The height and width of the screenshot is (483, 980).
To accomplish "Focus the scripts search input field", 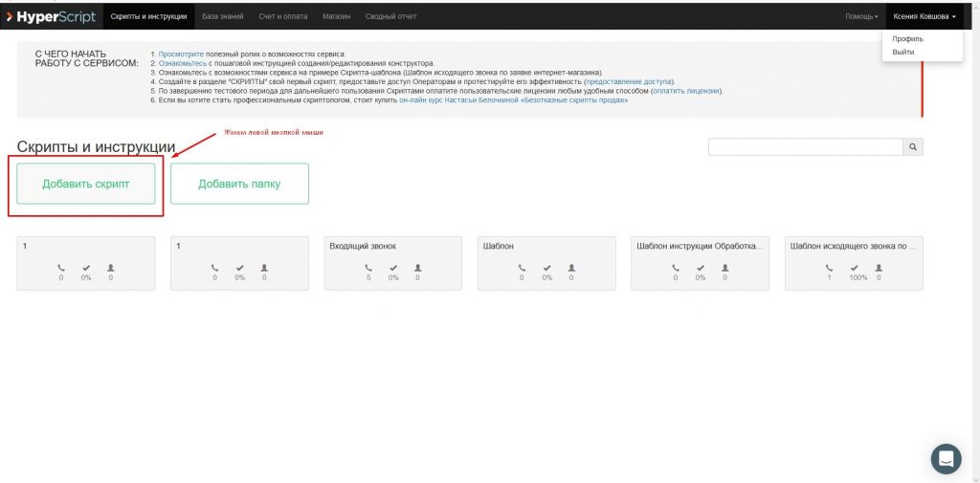I will pos(805,147).
